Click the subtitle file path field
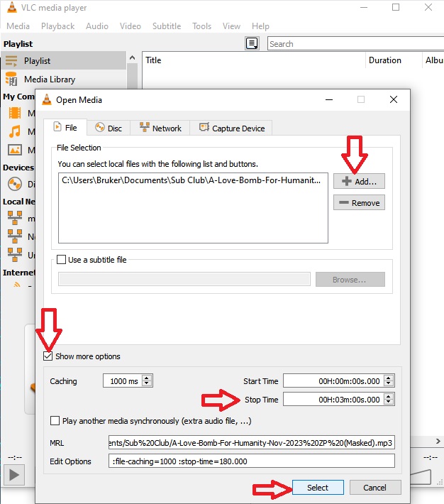 coord(184,279)
